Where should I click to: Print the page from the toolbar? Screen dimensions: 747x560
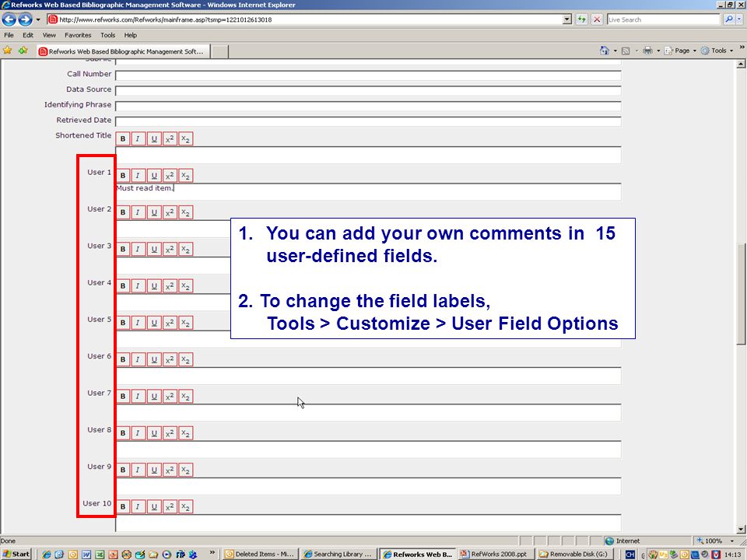[x=647, y=51]
